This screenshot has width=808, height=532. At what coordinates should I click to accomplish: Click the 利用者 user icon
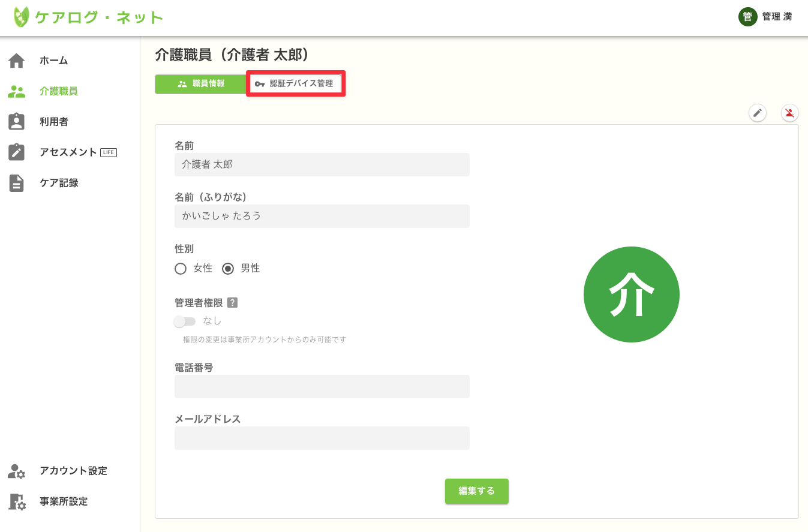coord(17,121)
